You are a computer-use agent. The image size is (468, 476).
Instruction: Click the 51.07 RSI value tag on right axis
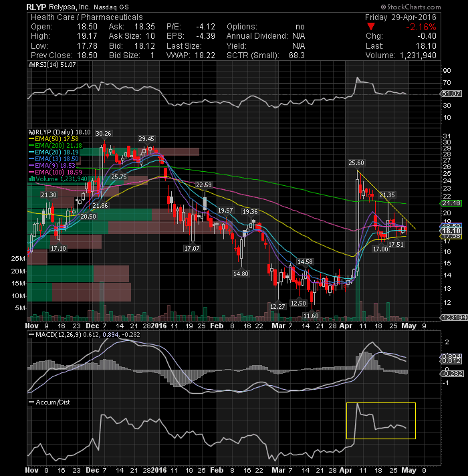tap(451, 94)
